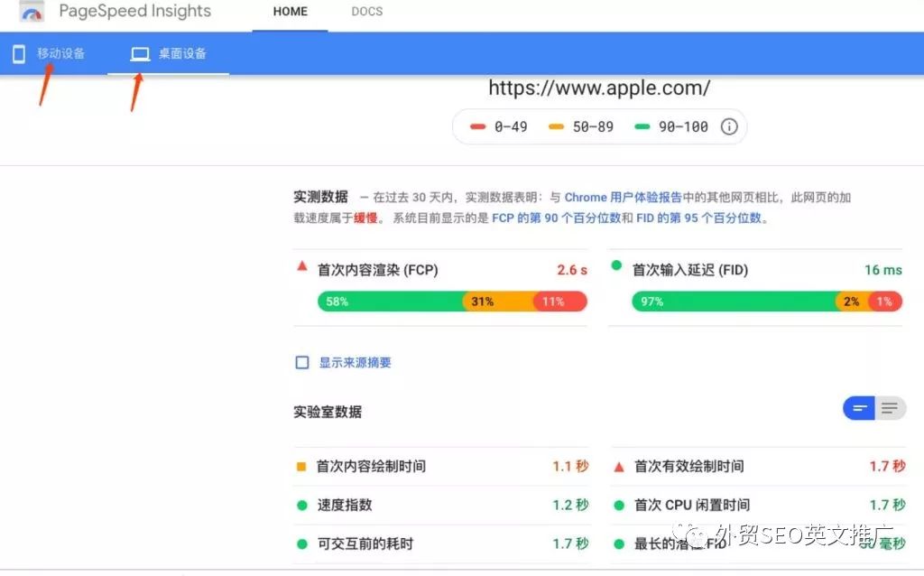This screenshot has width=924, height=576.
Task: Enable the 显示来源摘要 checkbox
Action: (302, 362)
